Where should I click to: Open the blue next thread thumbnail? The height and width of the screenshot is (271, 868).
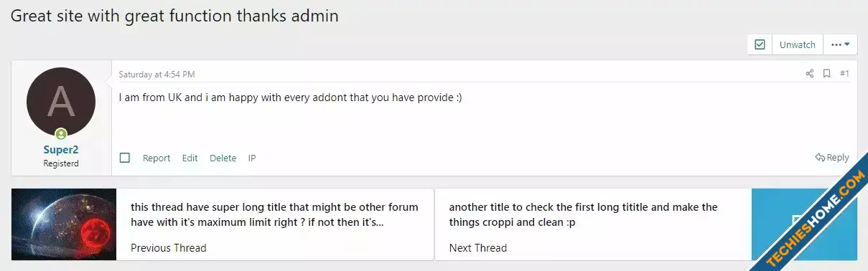[x=804, y=224]
